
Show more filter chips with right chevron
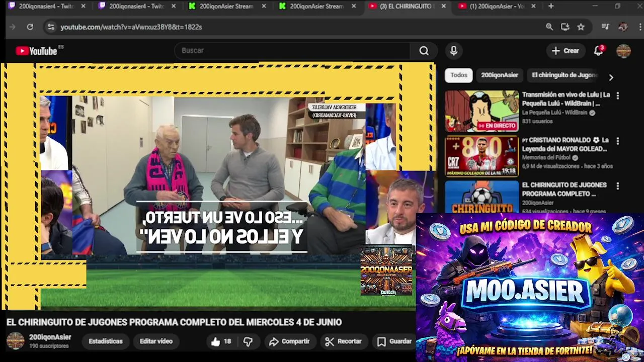(x=611, y=77)
